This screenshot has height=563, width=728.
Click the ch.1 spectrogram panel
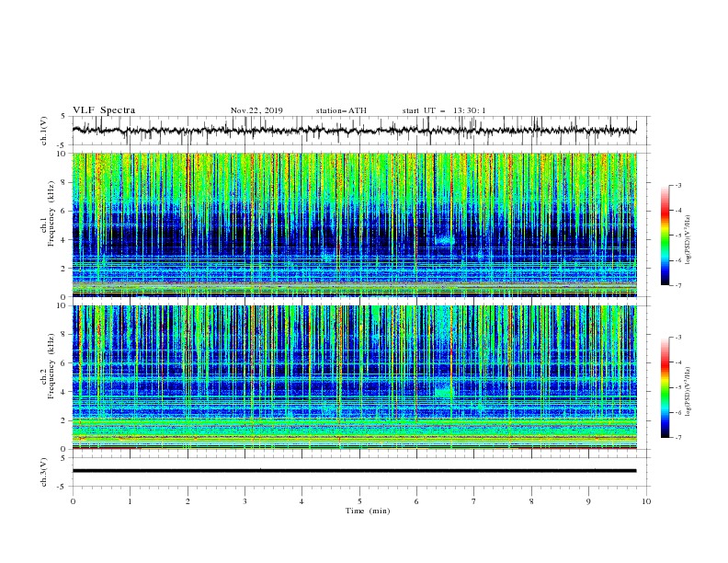tap(354, 224)
